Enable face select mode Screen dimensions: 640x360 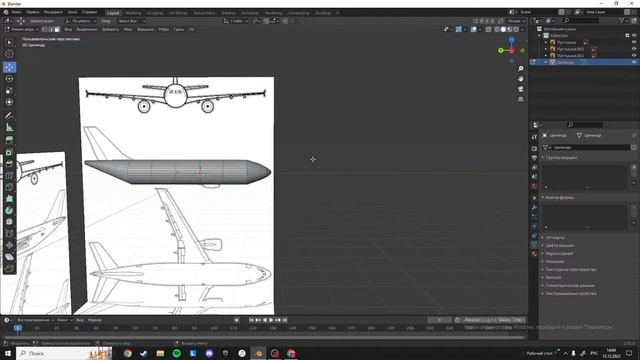coord(57,29)
